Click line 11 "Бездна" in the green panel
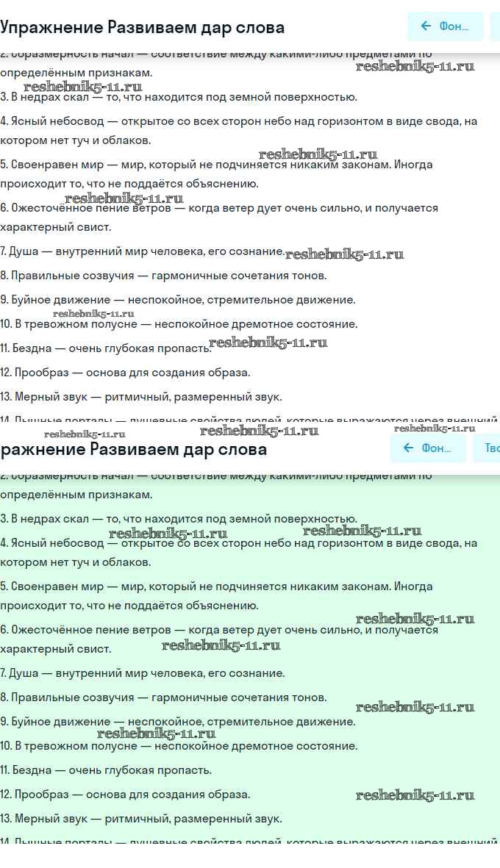The height and width of the screenshot is (868, 500). tap(106, 770)
